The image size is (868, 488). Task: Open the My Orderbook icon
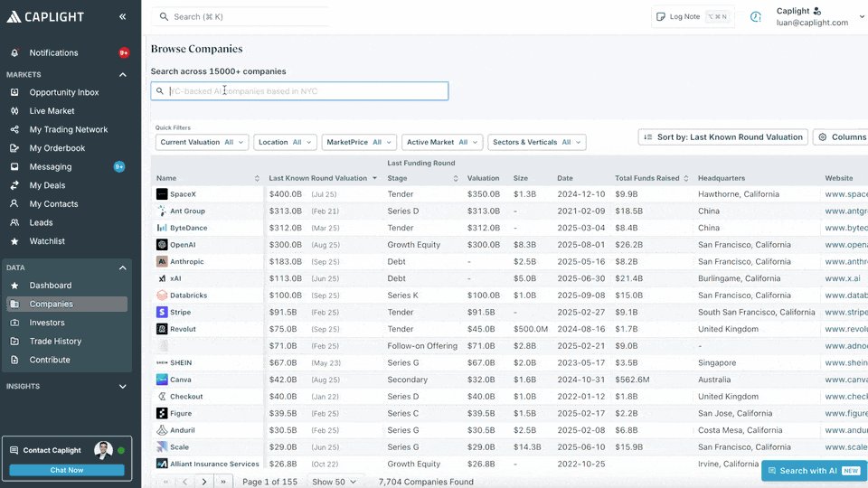point(15,148)
